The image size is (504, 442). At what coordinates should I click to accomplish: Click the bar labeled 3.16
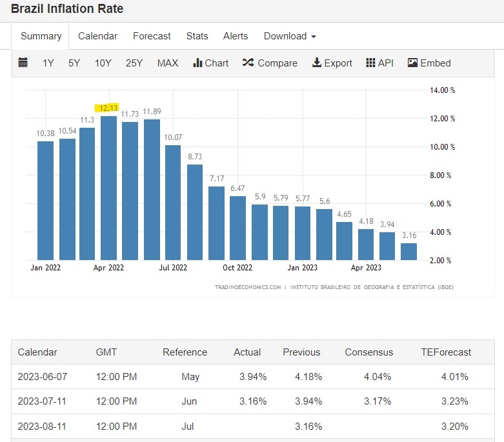(408, 252)
